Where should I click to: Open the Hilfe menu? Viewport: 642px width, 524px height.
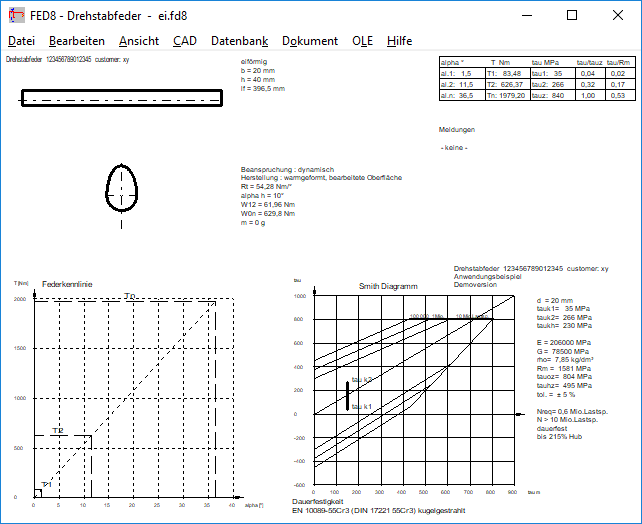pos(399,41)
